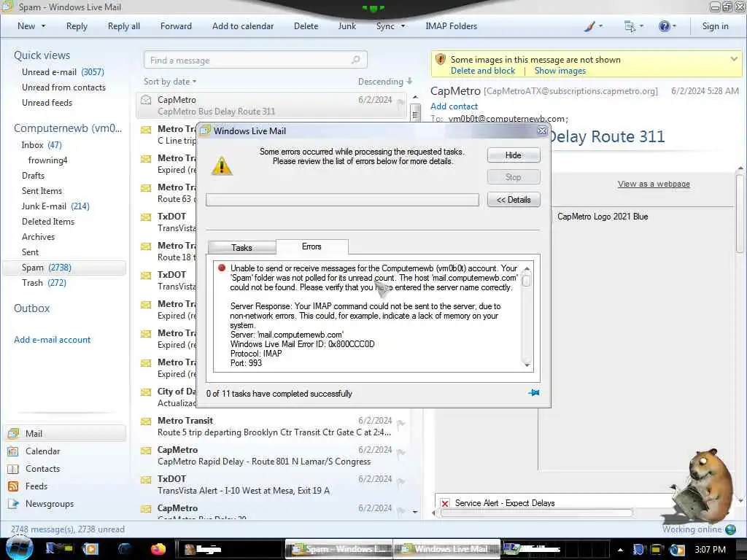Open the menus icon in toolbar
The width and height of the screenshot is (747, 560).
630,26
